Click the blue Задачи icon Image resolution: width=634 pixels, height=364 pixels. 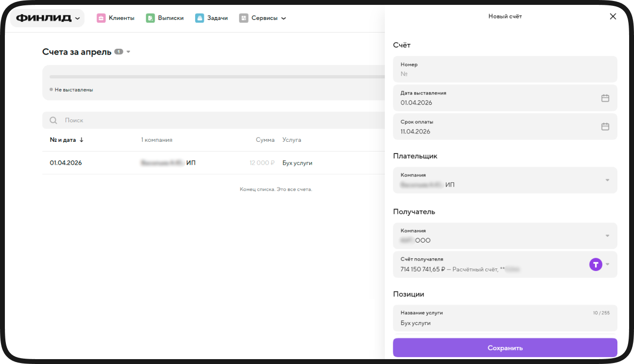[x=199, y=18]
